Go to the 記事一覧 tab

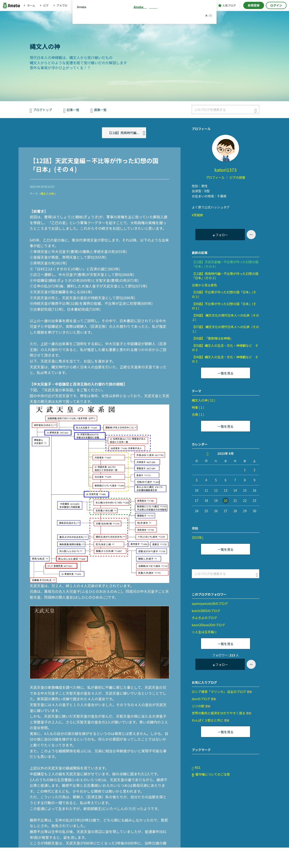(x=71, y=110)
